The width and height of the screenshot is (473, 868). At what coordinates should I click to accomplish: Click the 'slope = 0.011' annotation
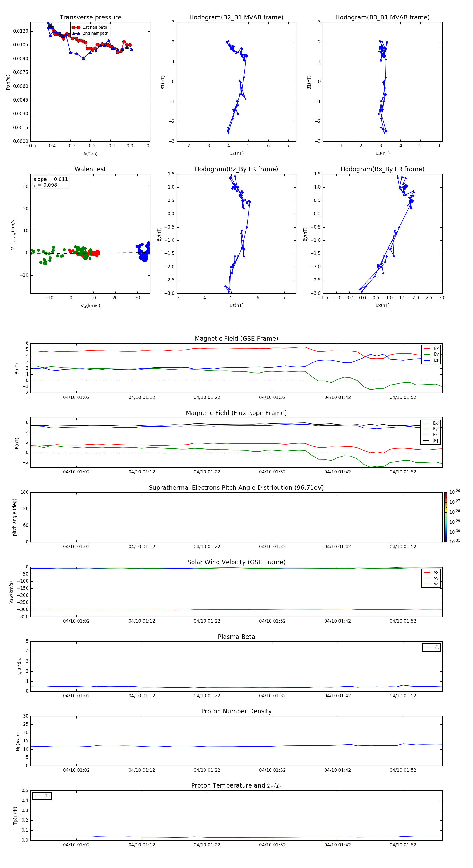click(50, 179)
